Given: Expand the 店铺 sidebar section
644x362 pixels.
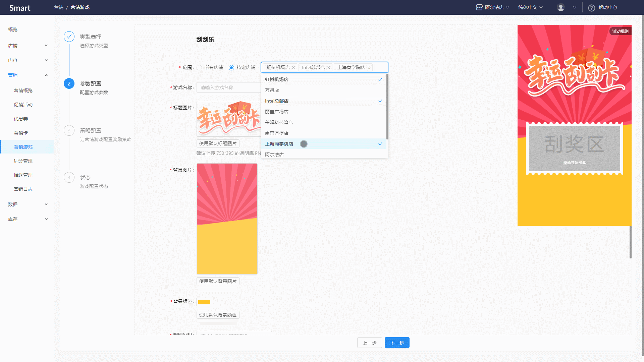Looking at the screenshot, I should point(28,46).
